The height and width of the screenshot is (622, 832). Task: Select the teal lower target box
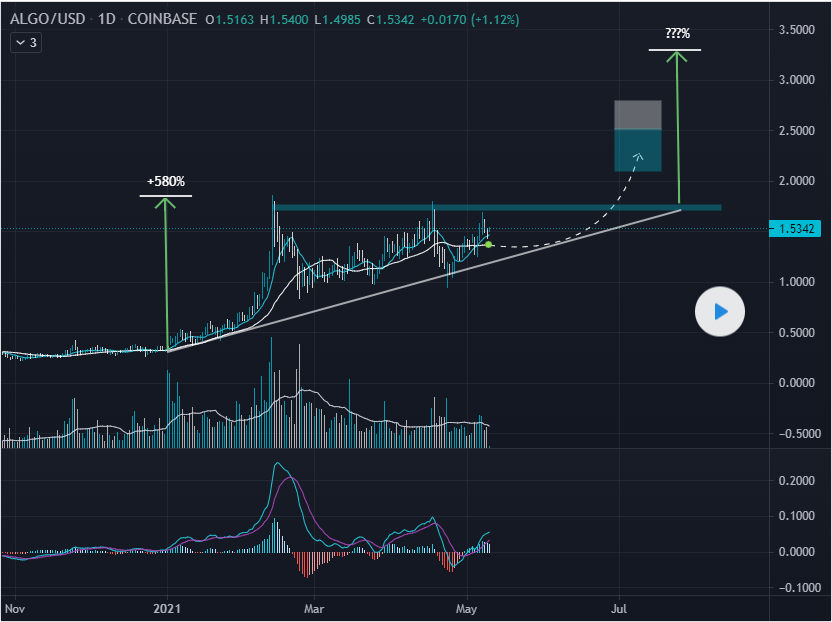637,150
